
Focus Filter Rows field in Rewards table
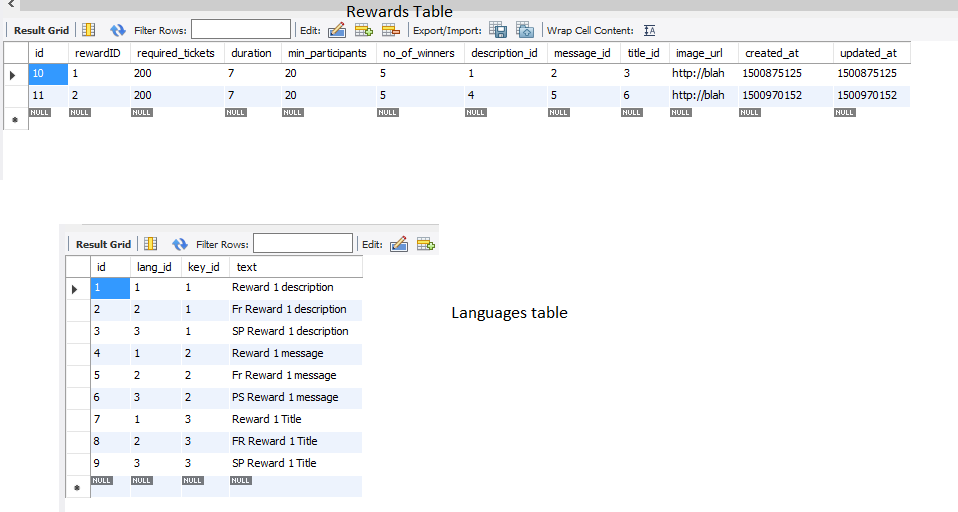(241, 29)
